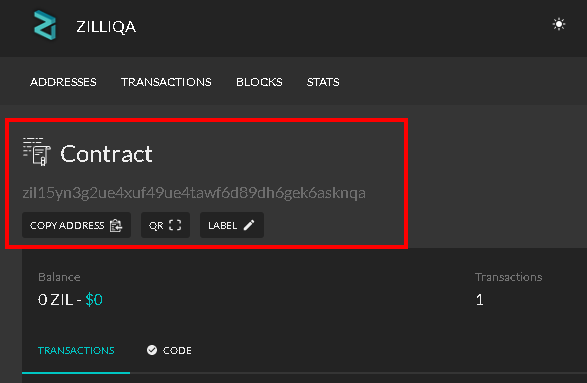Click the clipboard icon in Copy Address
The width and height of the screenshot is (587, 383).
click(x=116, y=225)
